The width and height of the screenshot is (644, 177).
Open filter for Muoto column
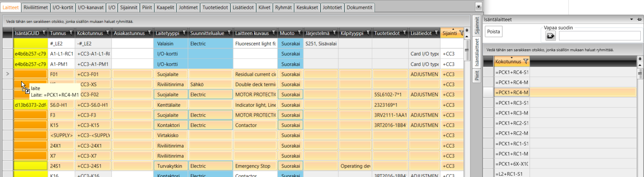pos(299,33)
